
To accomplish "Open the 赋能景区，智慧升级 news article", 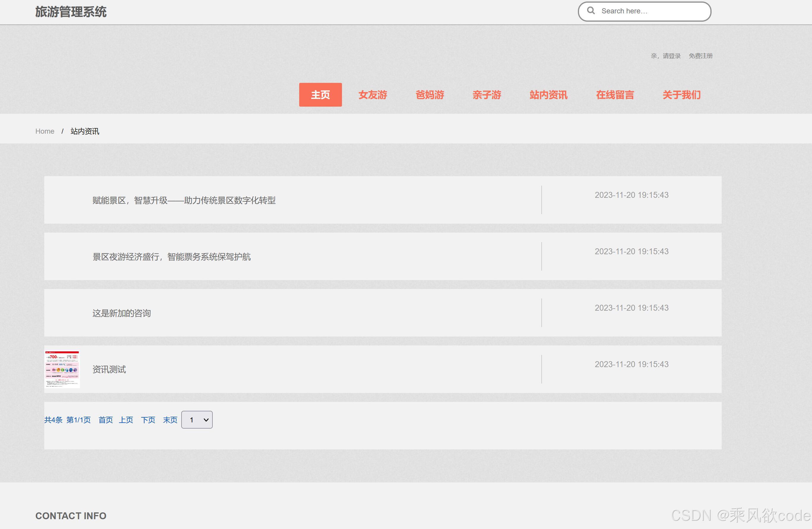I will coord(184,200).
